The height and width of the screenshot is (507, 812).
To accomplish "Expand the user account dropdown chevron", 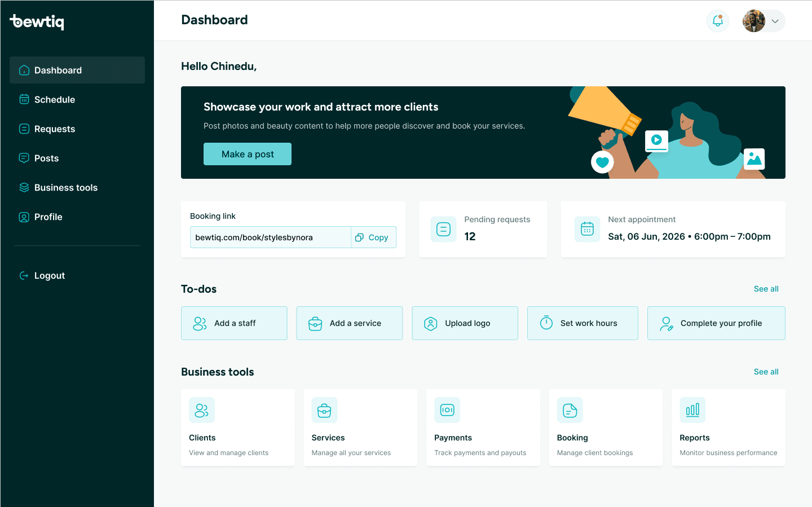I will (775, 21).
